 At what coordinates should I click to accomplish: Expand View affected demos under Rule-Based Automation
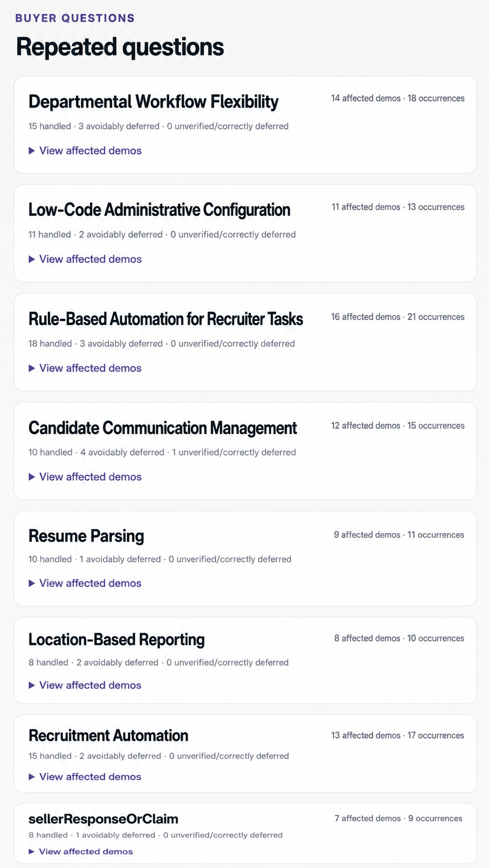pos(85,368)
